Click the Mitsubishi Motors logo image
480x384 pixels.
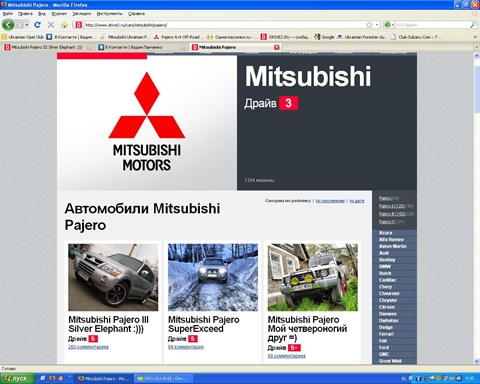(147, 122)
